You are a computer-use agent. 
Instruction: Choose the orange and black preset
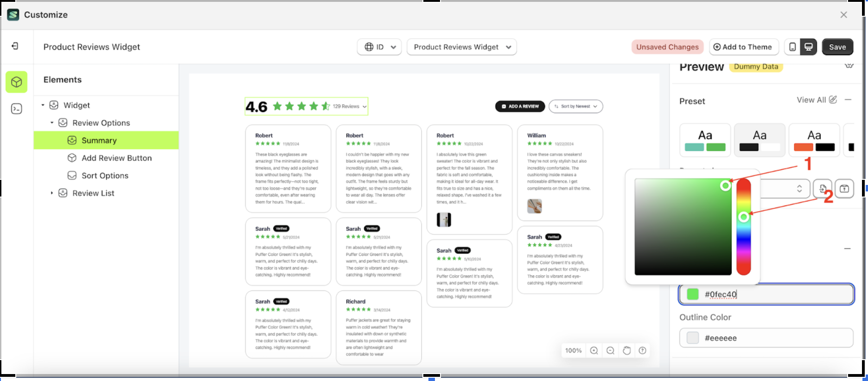814,140
